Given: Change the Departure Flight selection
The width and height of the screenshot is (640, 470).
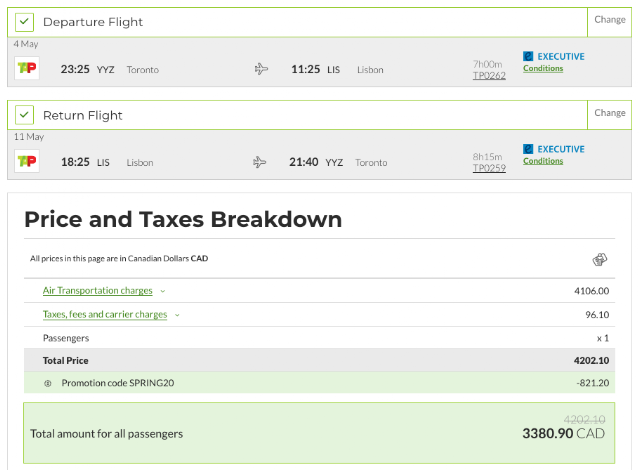Looking at the screenshot, I should click(609, 22).
